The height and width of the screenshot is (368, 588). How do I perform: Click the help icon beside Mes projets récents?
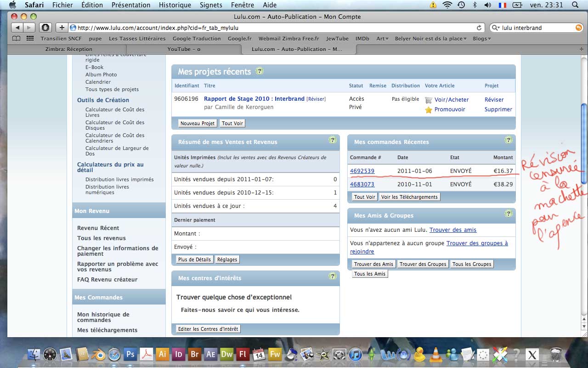(260, 71)
